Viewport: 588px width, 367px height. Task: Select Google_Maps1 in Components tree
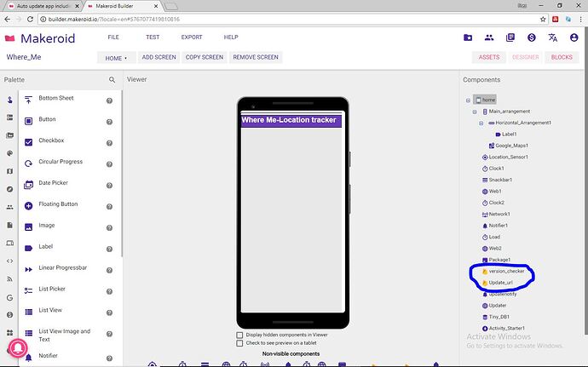(x=509, y=146)
